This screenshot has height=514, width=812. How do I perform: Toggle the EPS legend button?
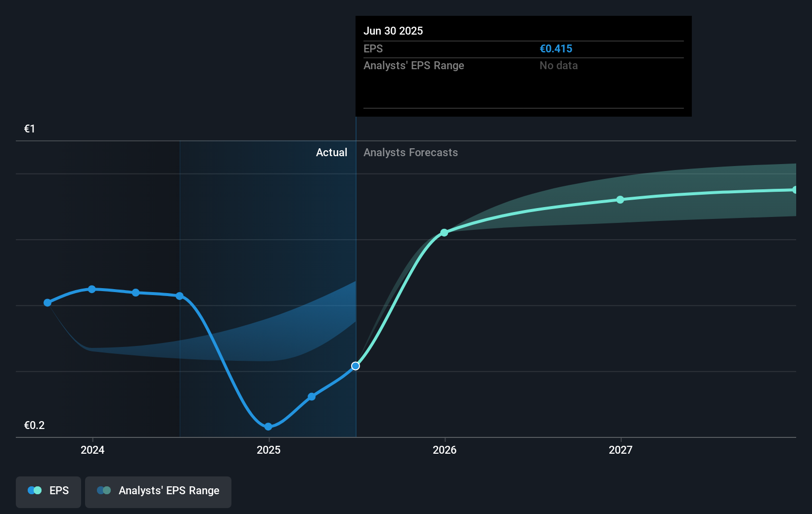pos(48,491)
